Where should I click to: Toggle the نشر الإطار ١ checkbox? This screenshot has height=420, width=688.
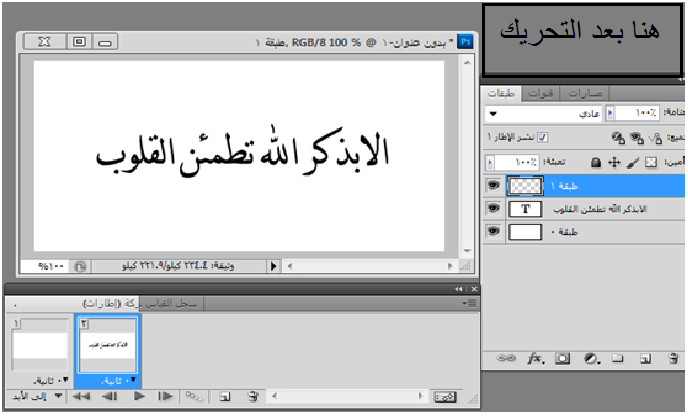[543, 136]
